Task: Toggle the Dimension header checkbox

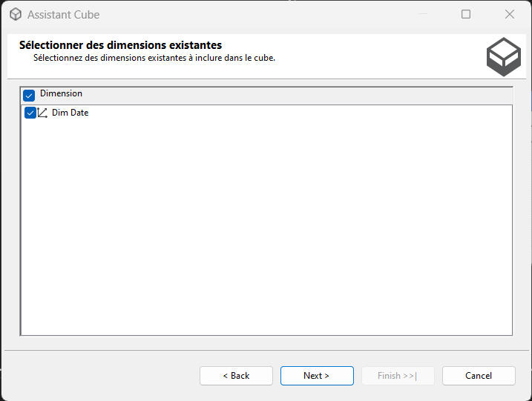Action: (29, 96)
